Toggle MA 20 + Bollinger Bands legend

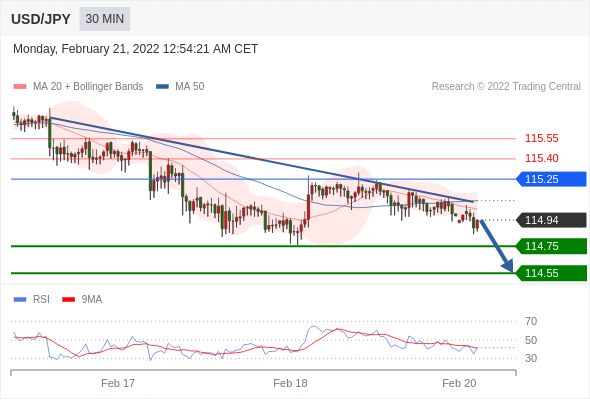[78, 87]
